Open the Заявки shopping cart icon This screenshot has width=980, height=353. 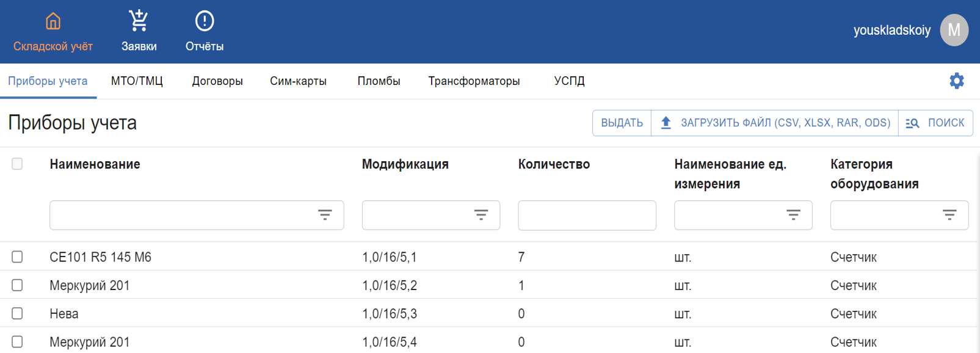[139, 21]
